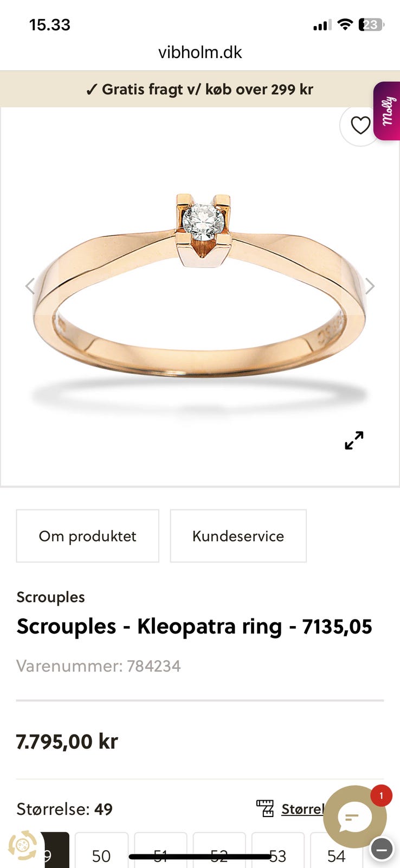
Task: Open the Molly side tab
Action: [387, 111]
